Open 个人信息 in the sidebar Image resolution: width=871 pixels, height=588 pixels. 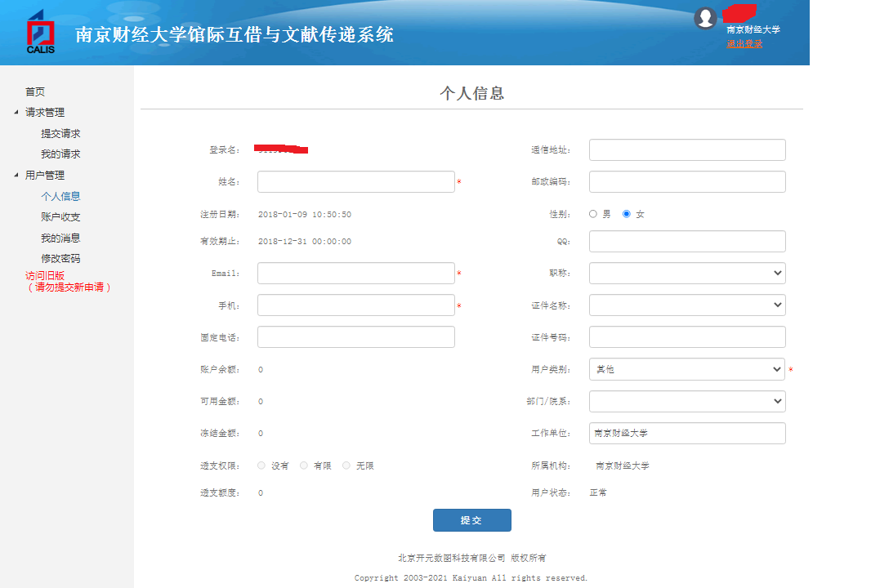60,196
